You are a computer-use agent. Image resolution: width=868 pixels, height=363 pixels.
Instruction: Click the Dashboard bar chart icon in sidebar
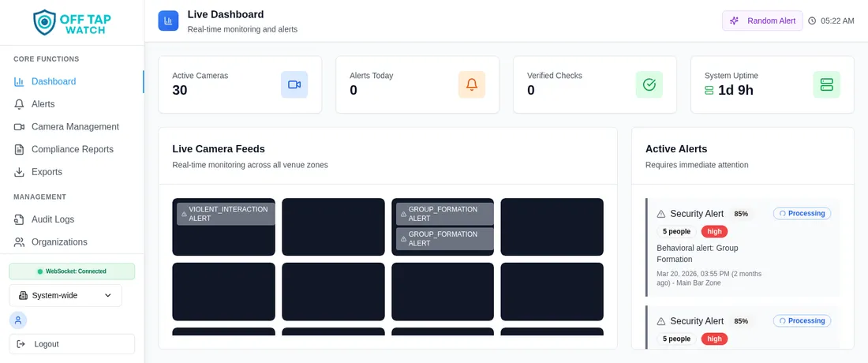(x=19, y=81)
